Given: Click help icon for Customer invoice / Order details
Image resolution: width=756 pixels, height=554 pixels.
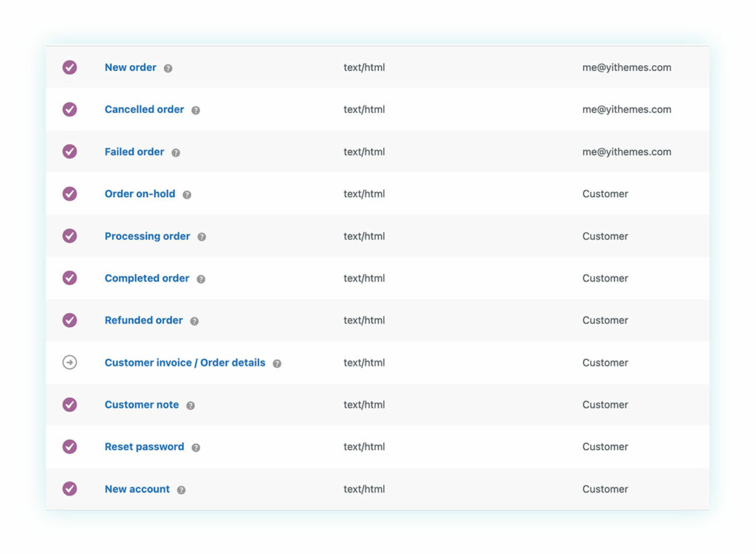Looking at the screenshot, I should click(277, 363).
